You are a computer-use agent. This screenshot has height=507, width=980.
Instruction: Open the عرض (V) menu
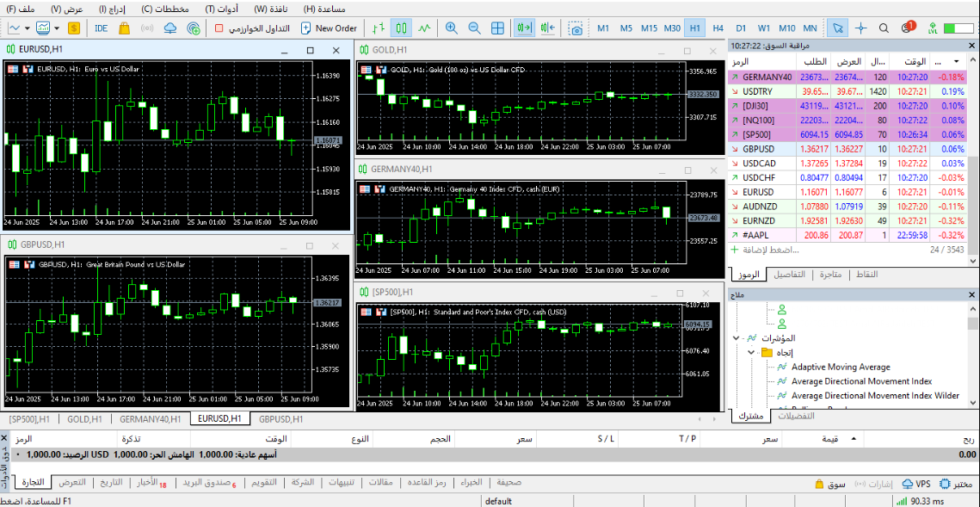coord(65,9)
